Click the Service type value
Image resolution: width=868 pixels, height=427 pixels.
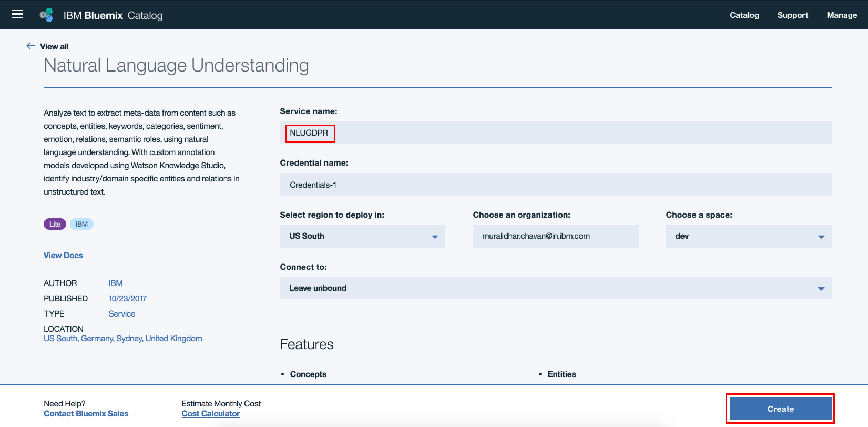tap(121, 314)
